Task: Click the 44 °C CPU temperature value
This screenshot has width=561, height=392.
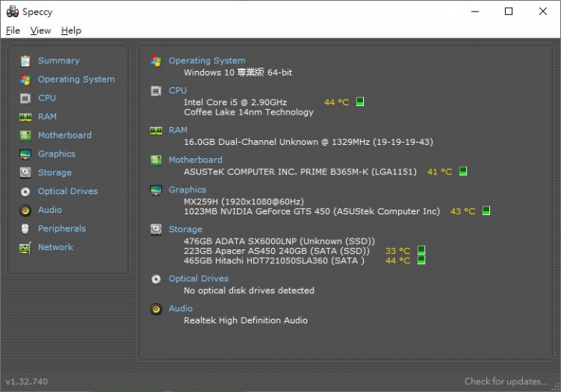Action: coord(337,102)
